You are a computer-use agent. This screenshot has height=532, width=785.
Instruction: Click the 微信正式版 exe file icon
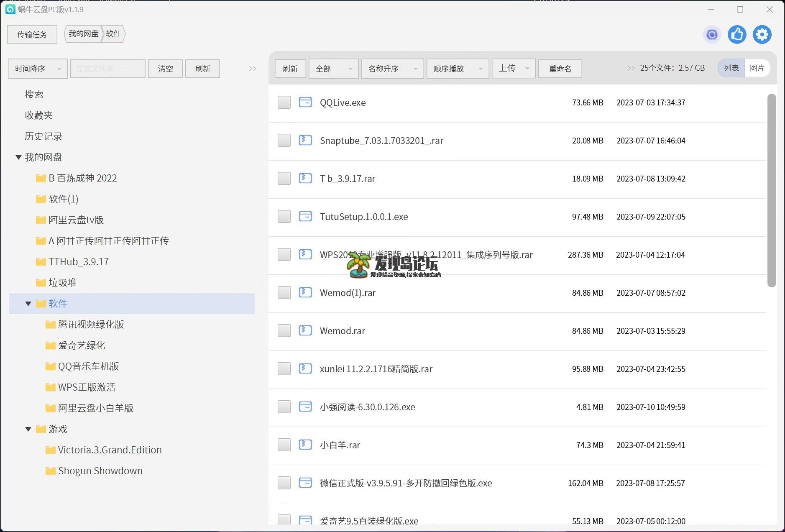click(305, 483)
